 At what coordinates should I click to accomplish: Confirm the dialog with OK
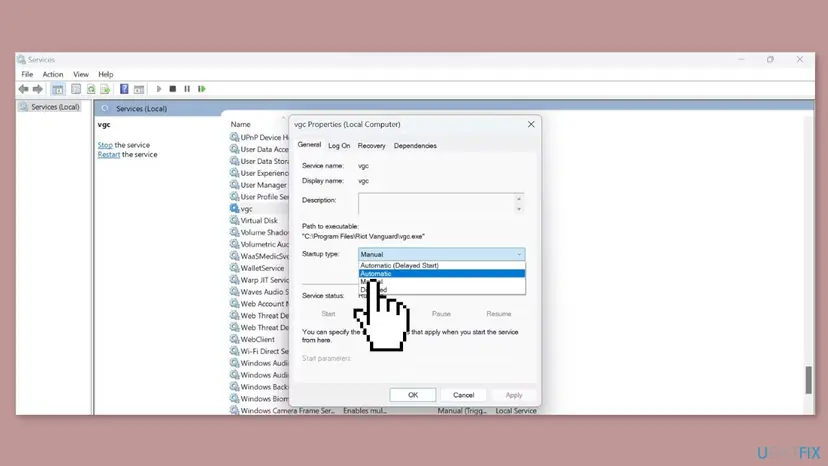pos(413,395)
